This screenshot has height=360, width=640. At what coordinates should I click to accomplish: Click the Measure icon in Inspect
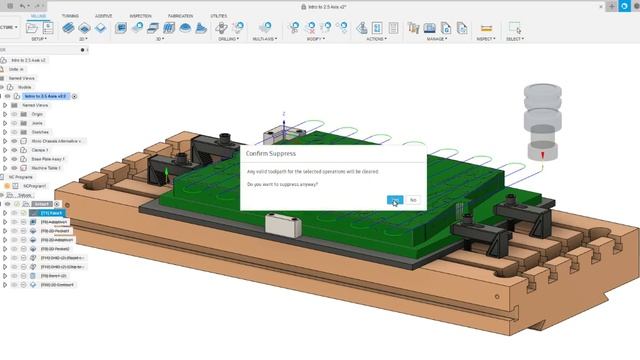(486, 28)
